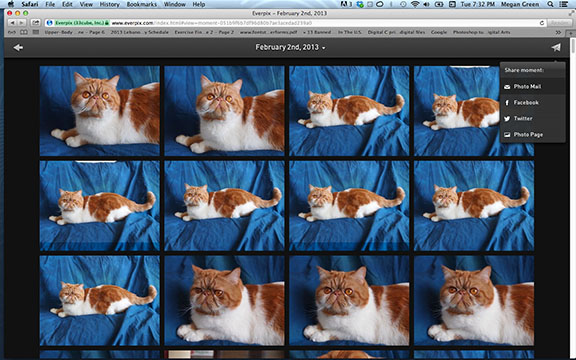Open the Apple menu
This screenshot has width=576, height=360.
coord(10,4)
